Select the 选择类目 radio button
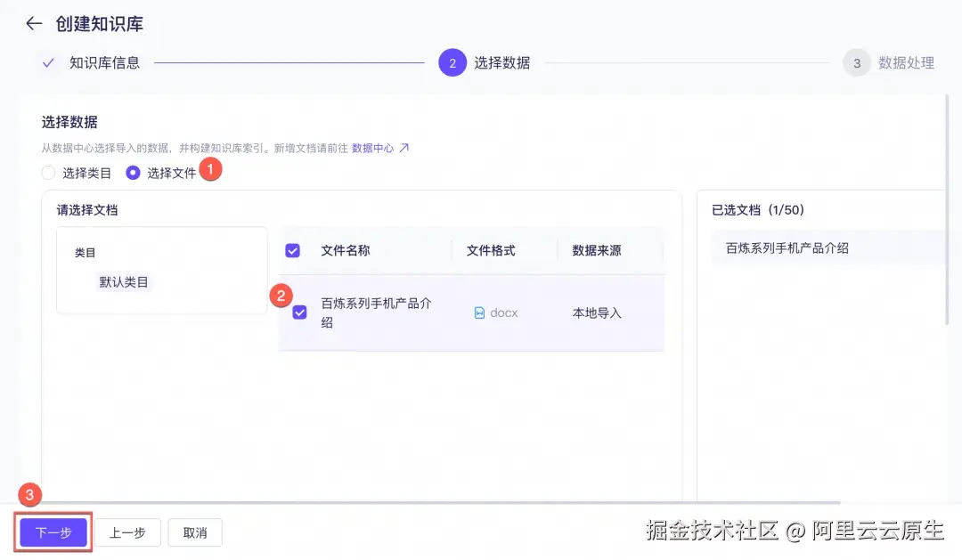 tap(48, 173)
